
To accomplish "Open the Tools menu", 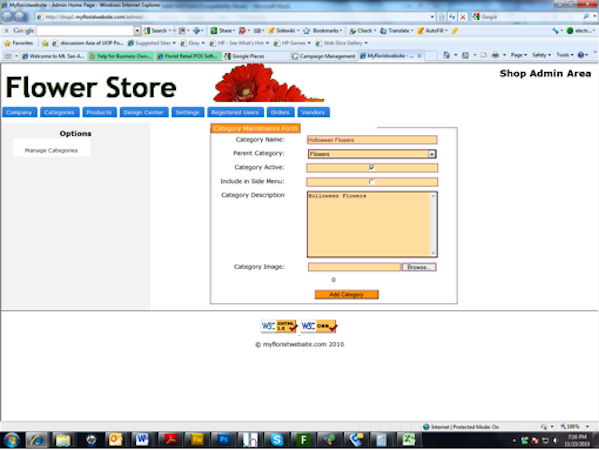I will (565, 55).
